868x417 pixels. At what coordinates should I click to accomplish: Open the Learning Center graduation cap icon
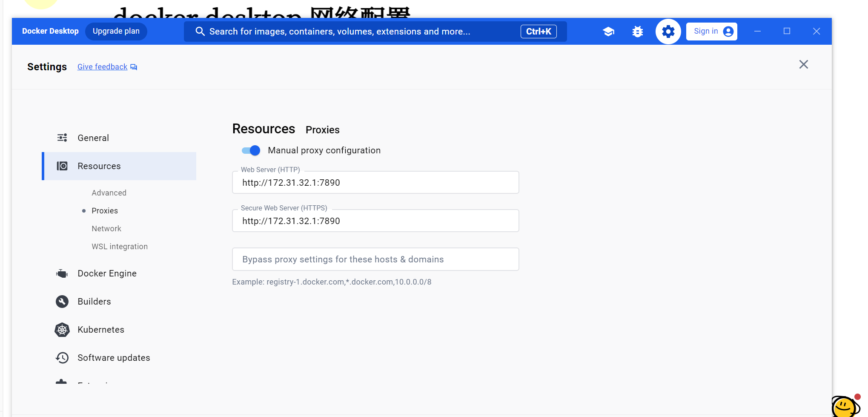tap(609, 32)
